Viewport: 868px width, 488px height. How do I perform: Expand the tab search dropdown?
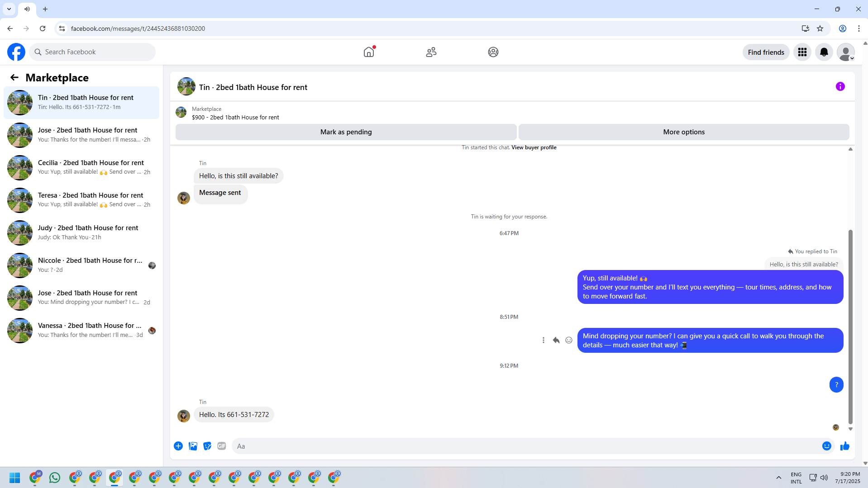[9, 9]
